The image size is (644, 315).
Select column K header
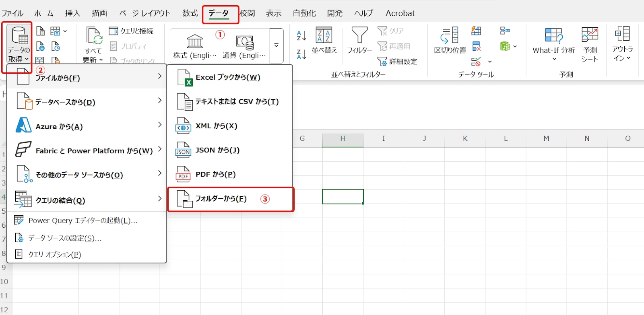click(x=465, y=138)
